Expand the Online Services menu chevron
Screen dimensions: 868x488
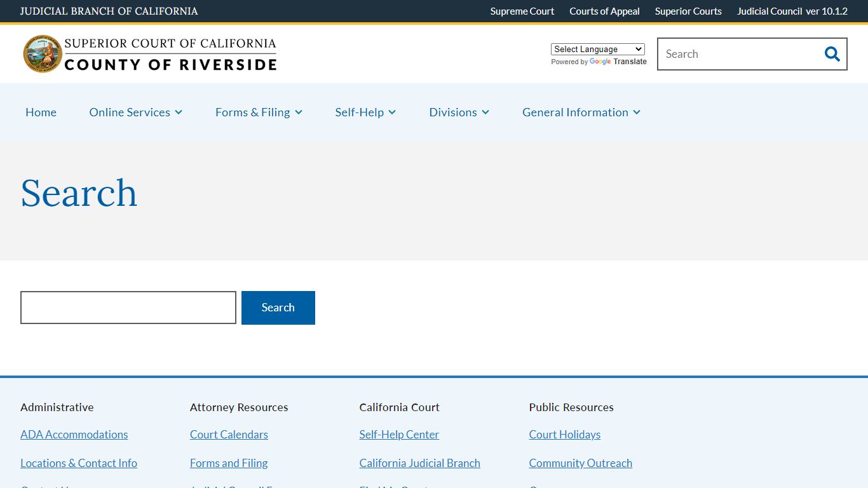(179, 112)
